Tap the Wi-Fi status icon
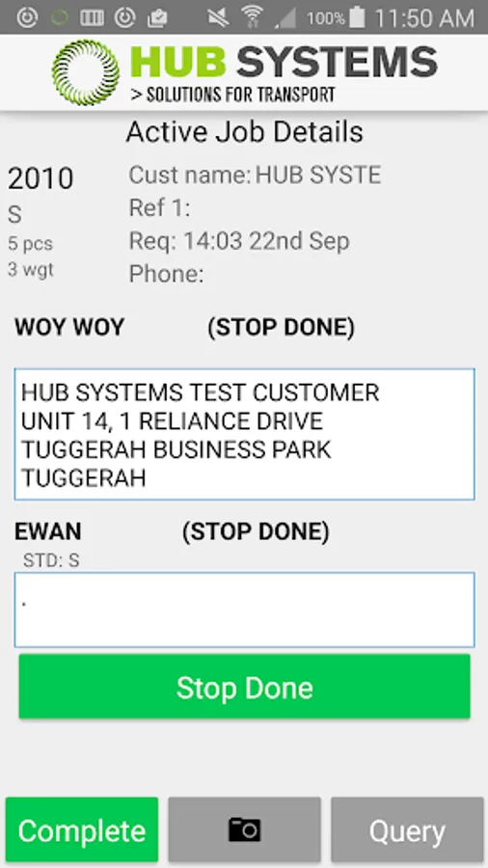 point(251,17)
